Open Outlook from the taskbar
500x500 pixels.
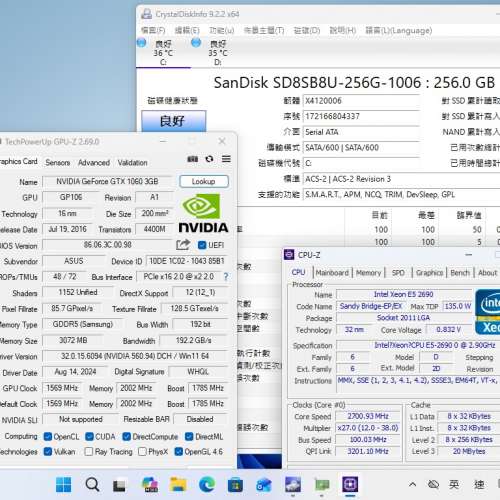point(264,485)
